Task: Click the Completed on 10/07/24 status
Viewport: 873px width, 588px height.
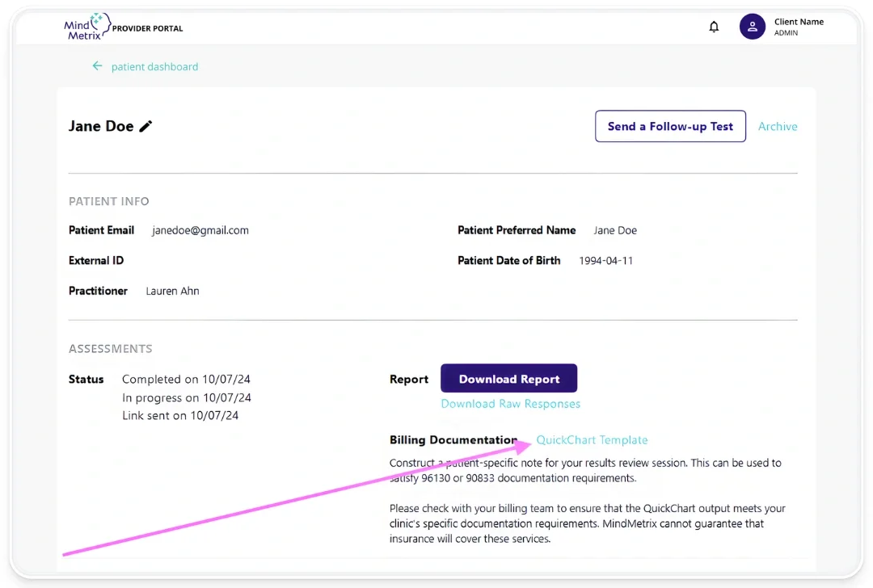Action: (186, 380)
